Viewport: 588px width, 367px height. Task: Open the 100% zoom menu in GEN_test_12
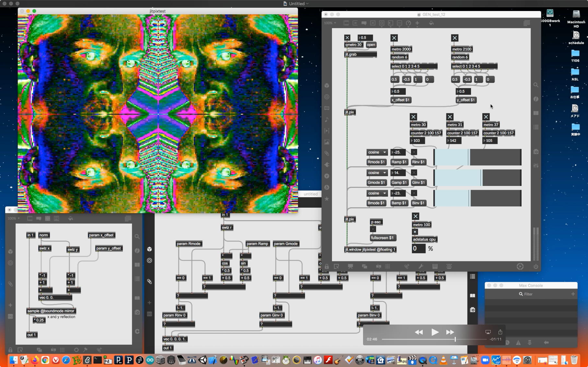click(330, 23)
